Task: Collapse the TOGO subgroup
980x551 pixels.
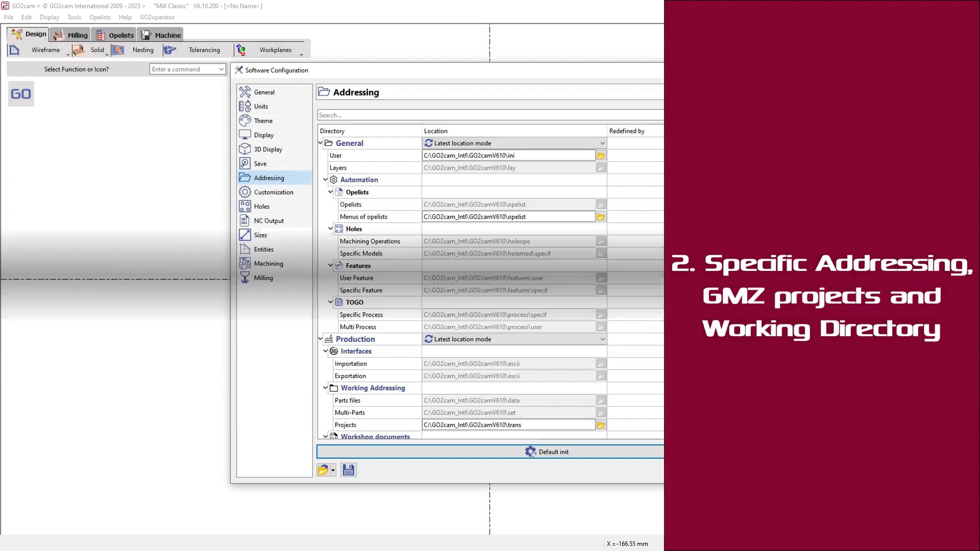Action: (x=330, y=302)
